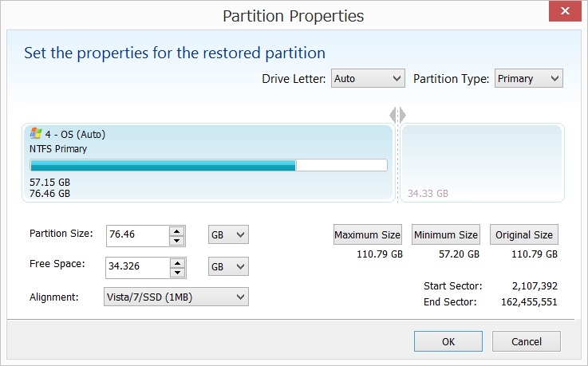The height and width of the screenshot is (366, 588).
Task: Click the Free Space input field
Action: point(136,266)
